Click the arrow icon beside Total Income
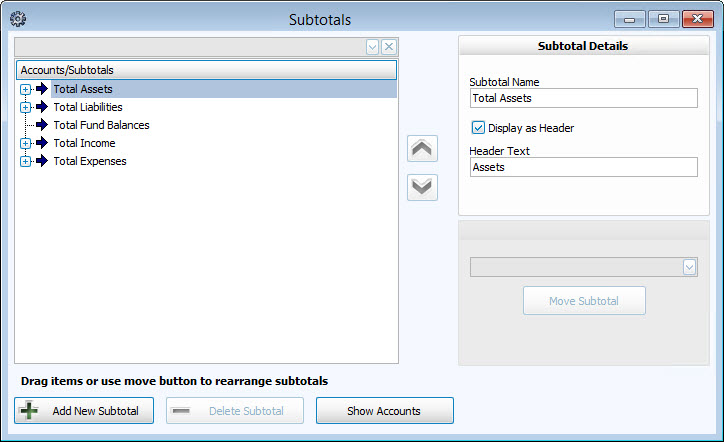Image resolution: width=724 pixels, height=442 pixels. (42, 143)
